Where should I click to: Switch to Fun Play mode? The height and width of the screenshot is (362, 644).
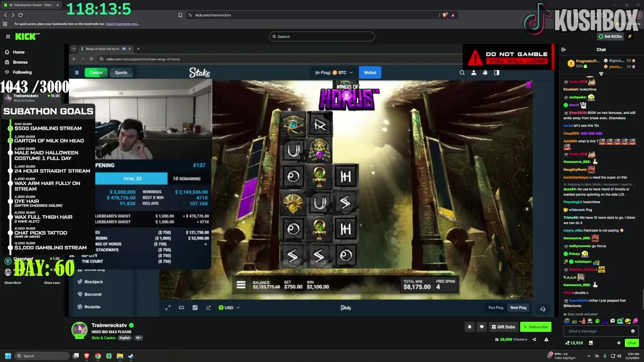point(496,308)
